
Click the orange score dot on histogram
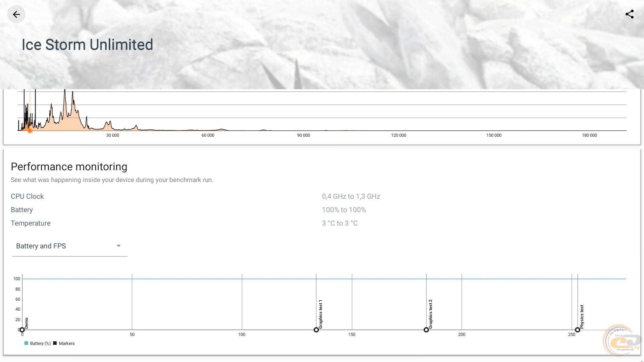point(30,131)
